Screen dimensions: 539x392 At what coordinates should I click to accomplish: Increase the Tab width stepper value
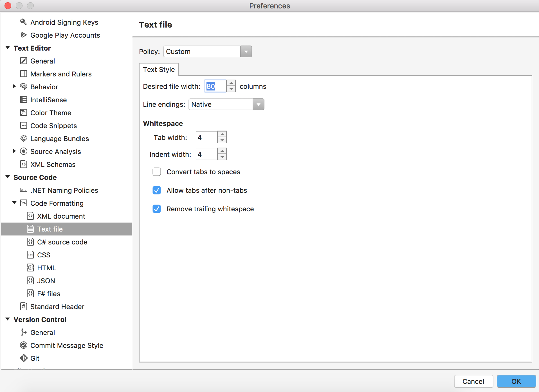pyautogui.click(x=222, y=134)
